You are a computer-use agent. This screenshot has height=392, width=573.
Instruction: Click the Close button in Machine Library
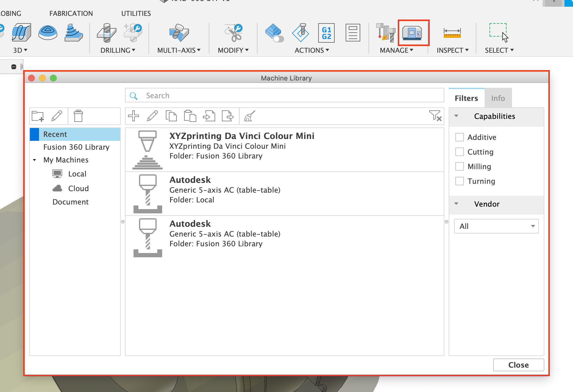tap(518, 365)
